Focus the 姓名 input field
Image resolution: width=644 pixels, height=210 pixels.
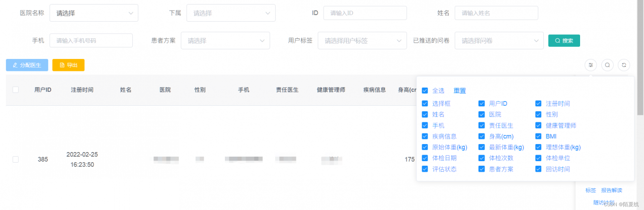497,13
